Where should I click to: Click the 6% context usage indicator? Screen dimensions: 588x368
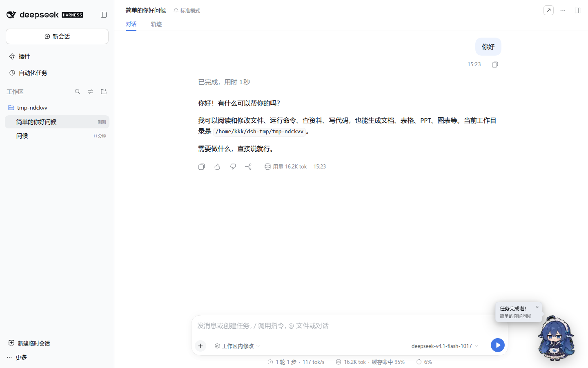[x=424, y=362]
